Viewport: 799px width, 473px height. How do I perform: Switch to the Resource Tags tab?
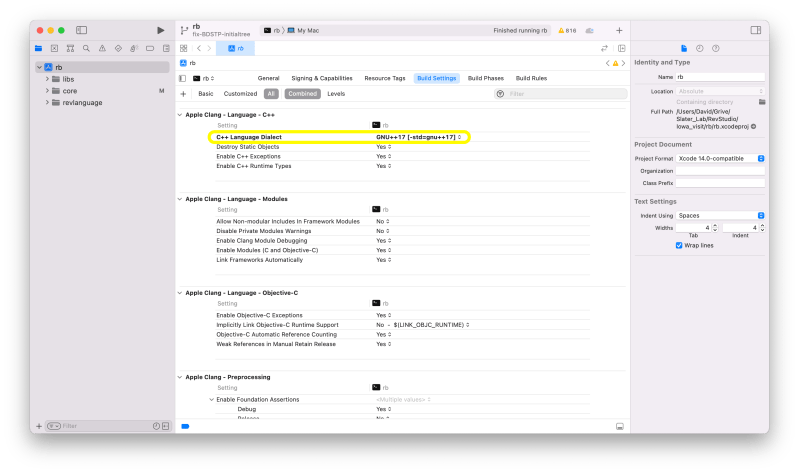click(385, 78)
